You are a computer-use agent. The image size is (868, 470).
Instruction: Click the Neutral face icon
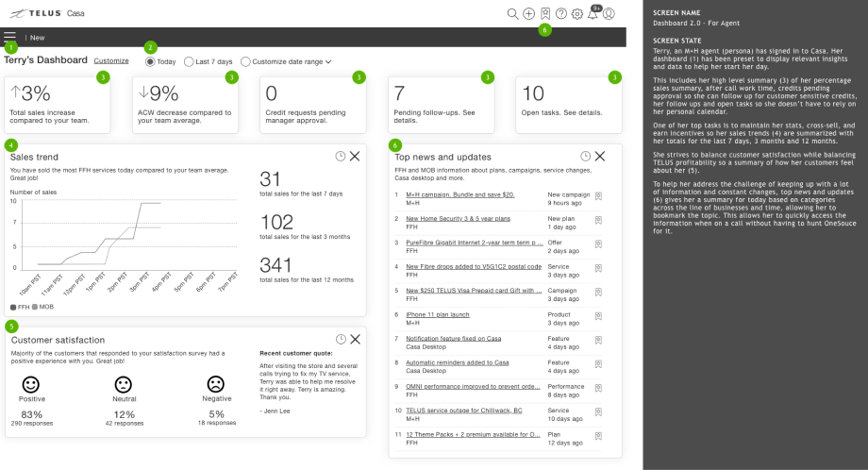123,384
